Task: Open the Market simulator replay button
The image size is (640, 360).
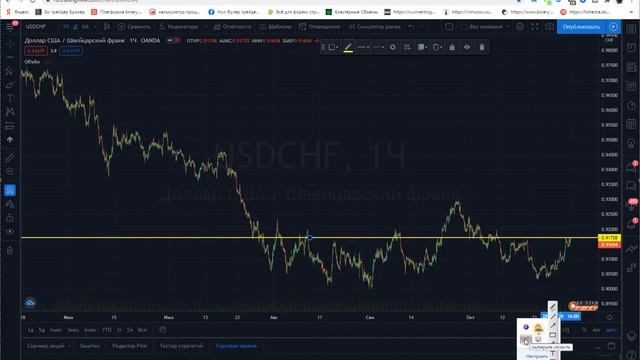Action: (375, 27)
